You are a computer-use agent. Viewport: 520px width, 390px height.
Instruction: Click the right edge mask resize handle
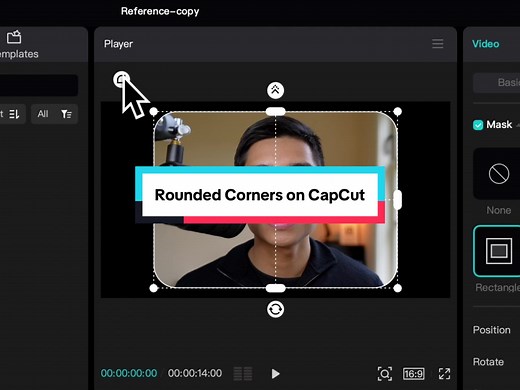[397, 200]
